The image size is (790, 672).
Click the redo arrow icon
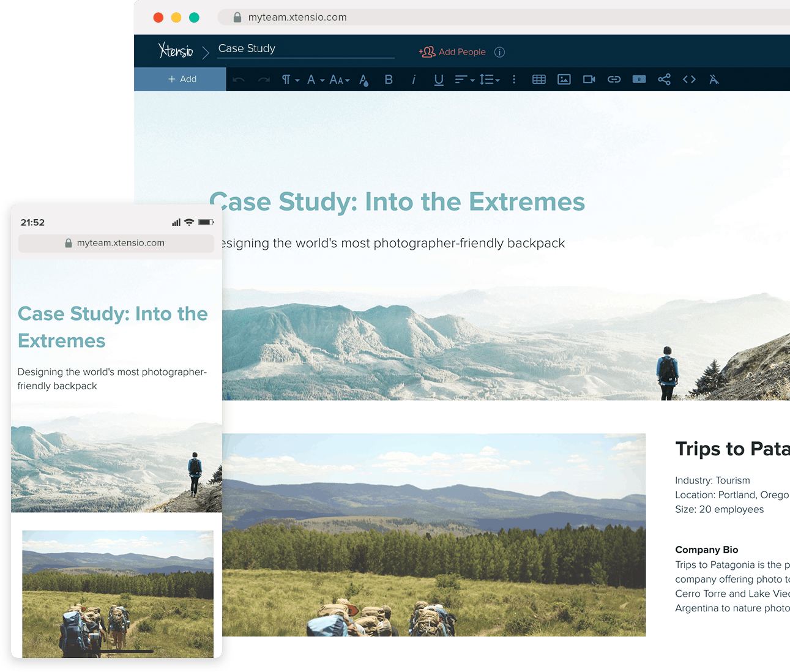tap(263, 79)
